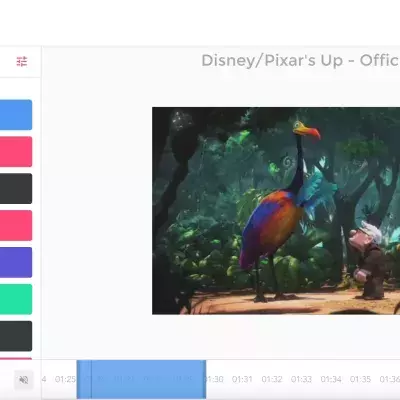Jump to 01:32 on the timeline
Viewport: 400px width, 400px height.
[272, 379]
